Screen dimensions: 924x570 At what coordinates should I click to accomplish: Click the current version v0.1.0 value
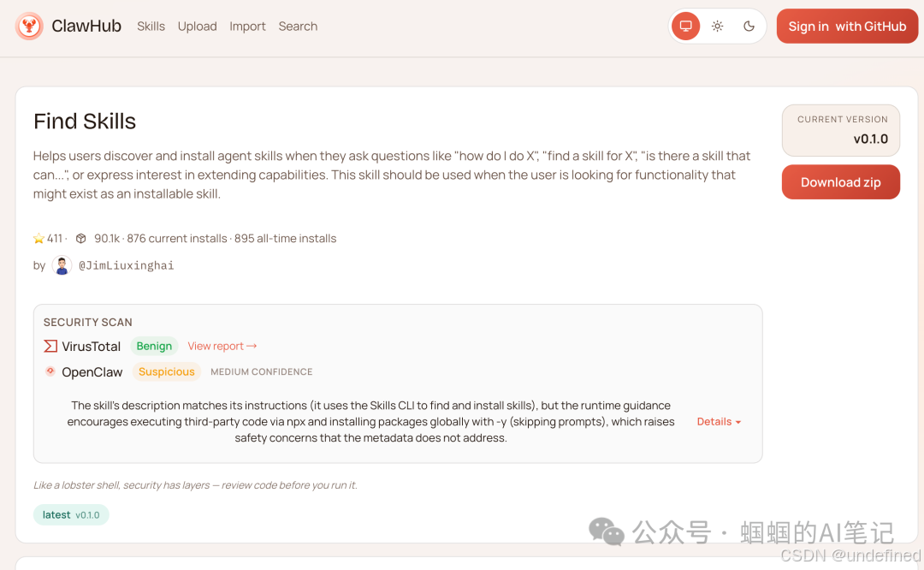(x=871, y=140)
